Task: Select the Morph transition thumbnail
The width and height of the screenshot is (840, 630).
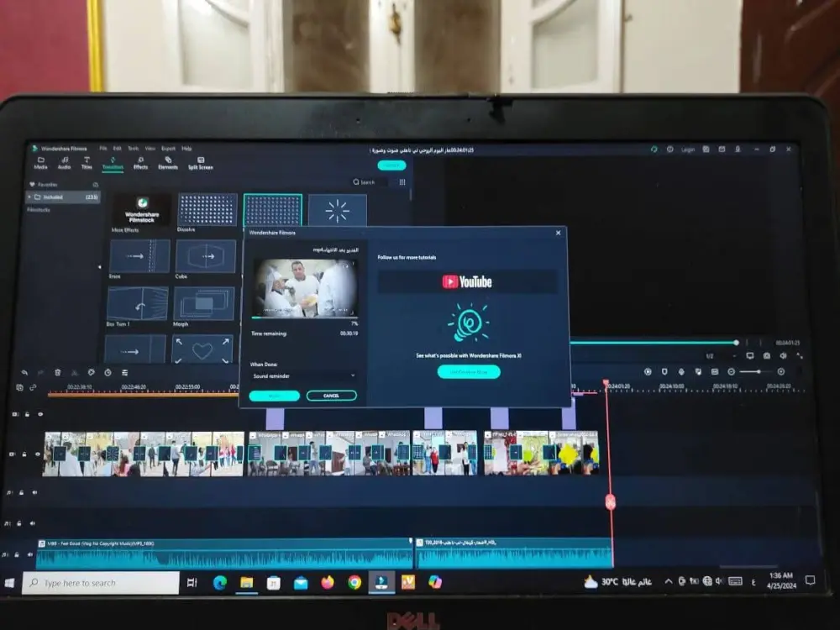Action: point(203,303)
